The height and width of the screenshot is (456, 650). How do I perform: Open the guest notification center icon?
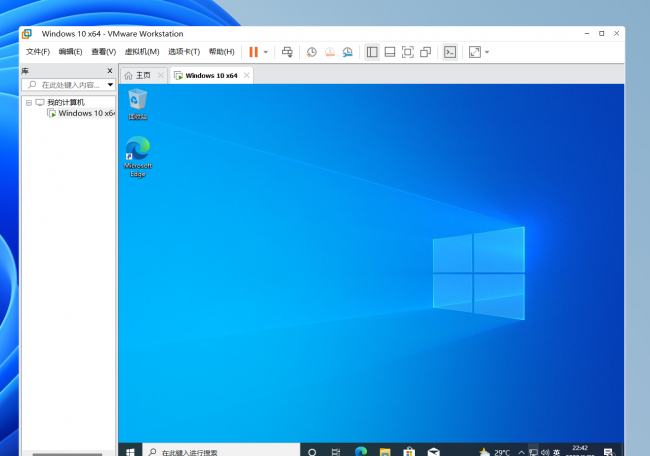[x=609, y=452]
